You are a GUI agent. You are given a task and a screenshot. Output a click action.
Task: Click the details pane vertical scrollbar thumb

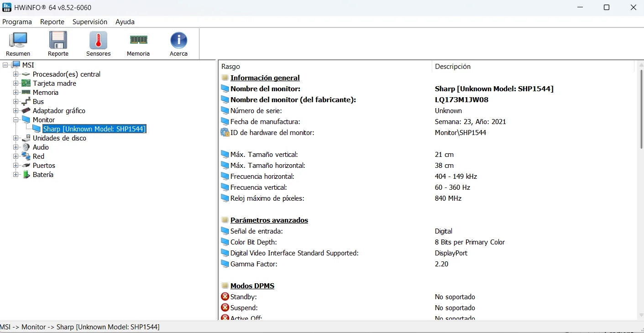(x=640, y=109)
